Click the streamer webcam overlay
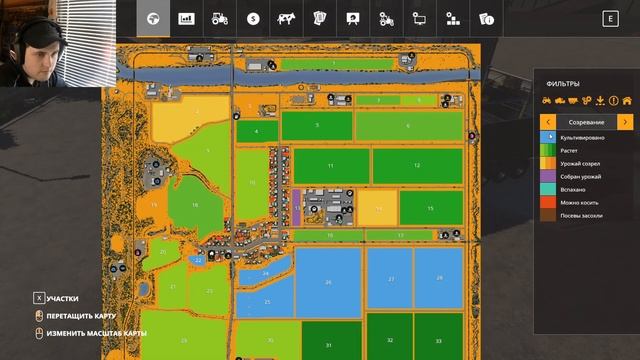Image resolution: width=640 pixels, height=360 pixels. tap(58, 43)
